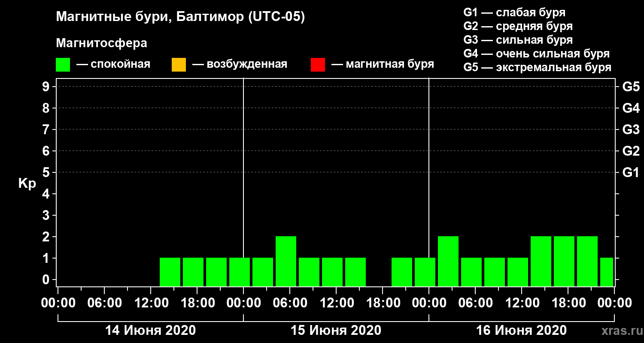644x343 pixels.
Task: Click the right-axis 'G1' storm level label
Action: [x=631, y=172]
